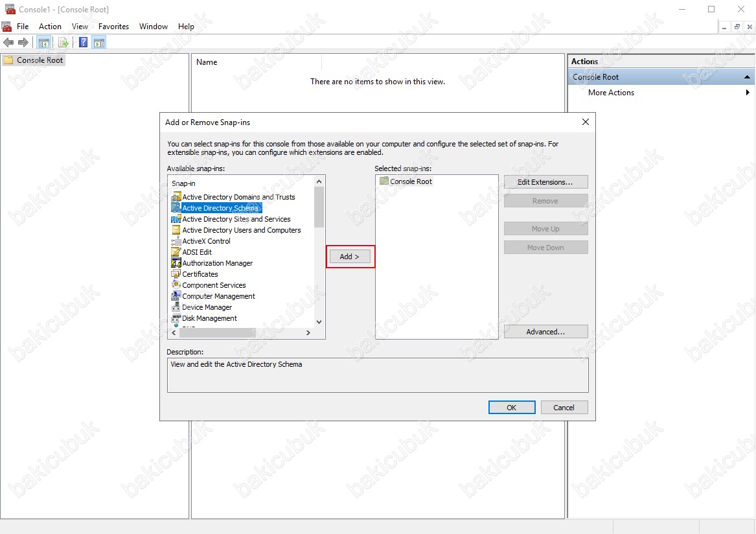Select the Authorization Manager snap-in icon
The height and width of the screenshot is (534, 756).
[176, 263]
